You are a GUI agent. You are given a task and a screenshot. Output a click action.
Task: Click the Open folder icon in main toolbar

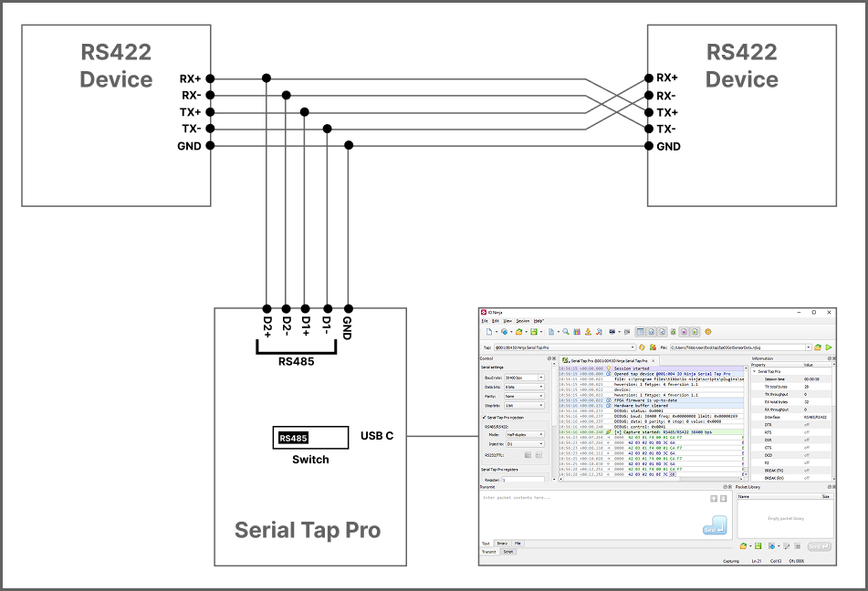518,331
